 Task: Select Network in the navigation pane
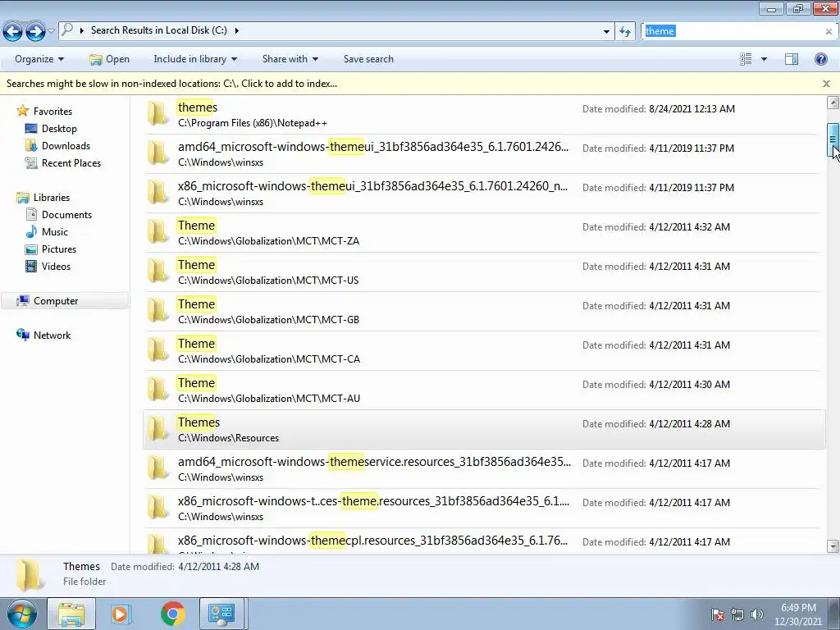tap(52, 336)
